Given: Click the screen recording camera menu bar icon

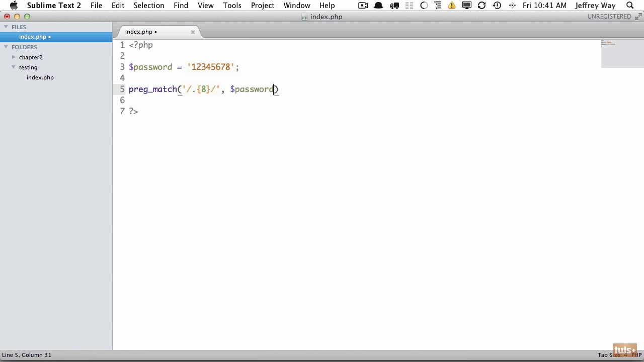Looking at the screenshot, I should [x=363, y=6].
